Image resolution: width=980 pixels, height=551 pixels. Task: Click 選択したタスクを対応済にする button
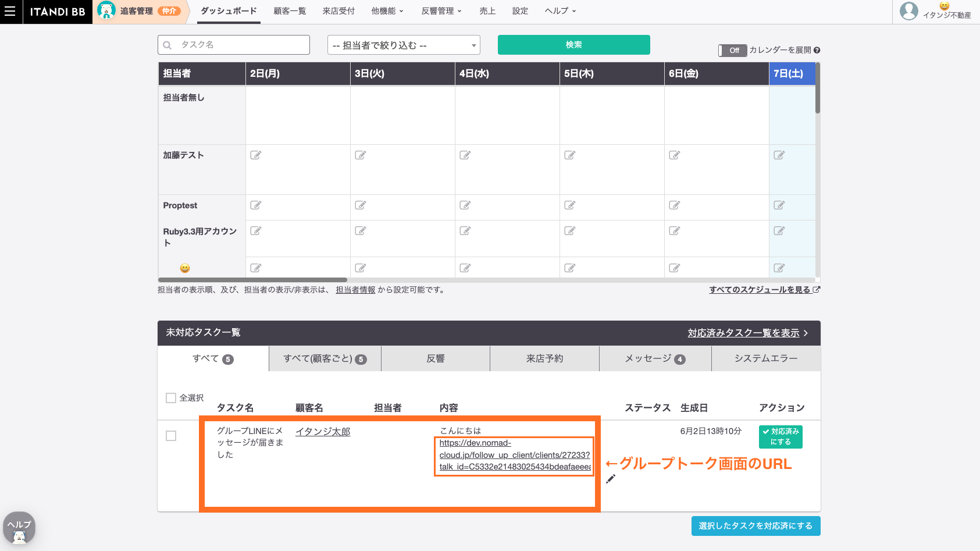756,526
